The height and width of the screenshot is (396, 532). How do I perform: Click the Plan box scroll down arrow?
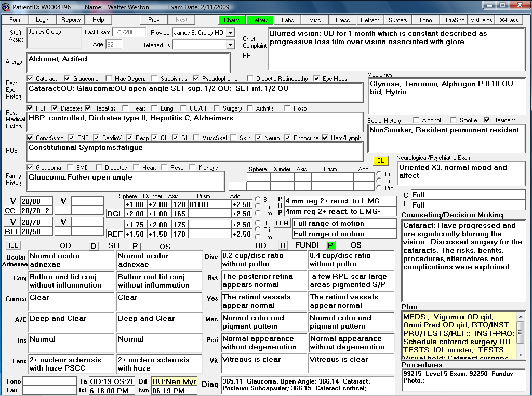521,355
